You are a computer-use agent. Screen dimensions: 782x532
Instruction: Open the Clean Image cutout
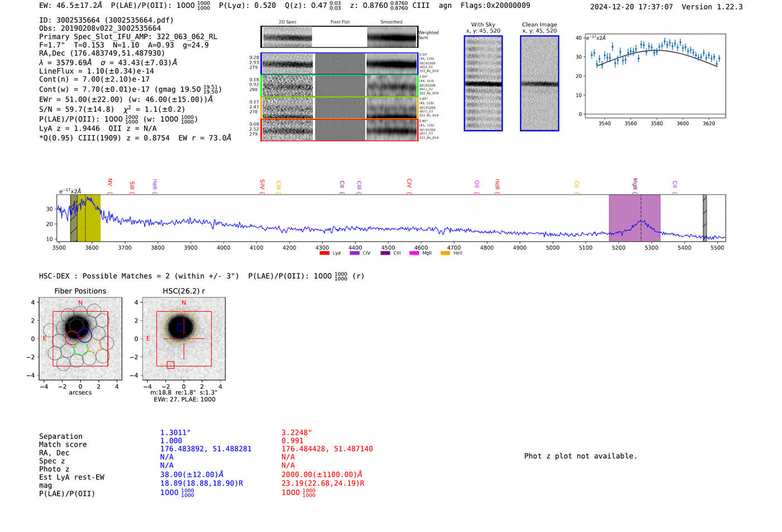540,83
